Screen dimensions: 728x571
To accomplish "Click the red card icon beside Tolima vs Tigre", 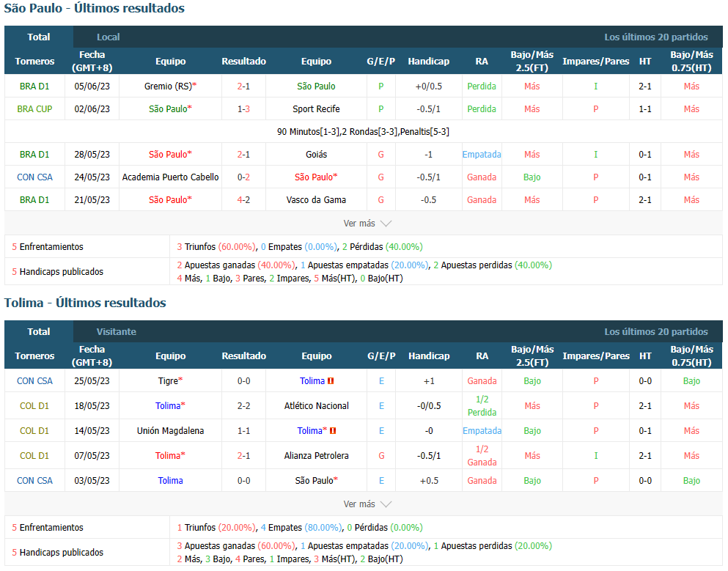I will click(x=331, y=381).
